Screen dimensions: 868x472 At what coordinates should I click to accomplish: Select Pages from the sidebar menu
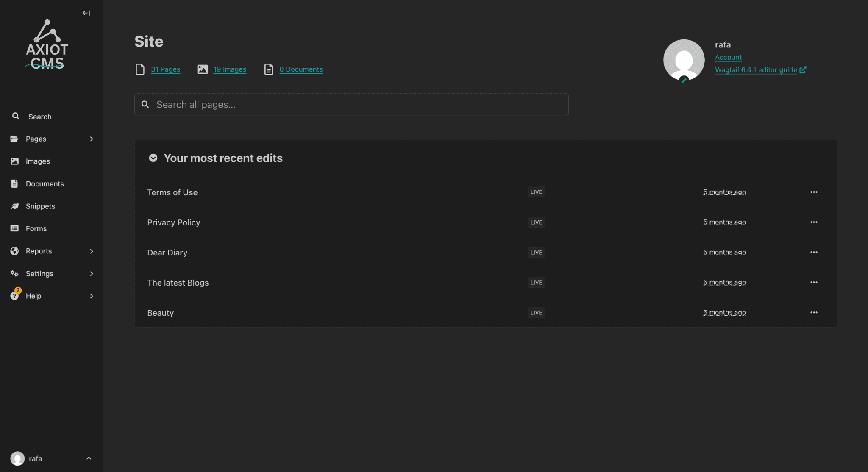36,139
